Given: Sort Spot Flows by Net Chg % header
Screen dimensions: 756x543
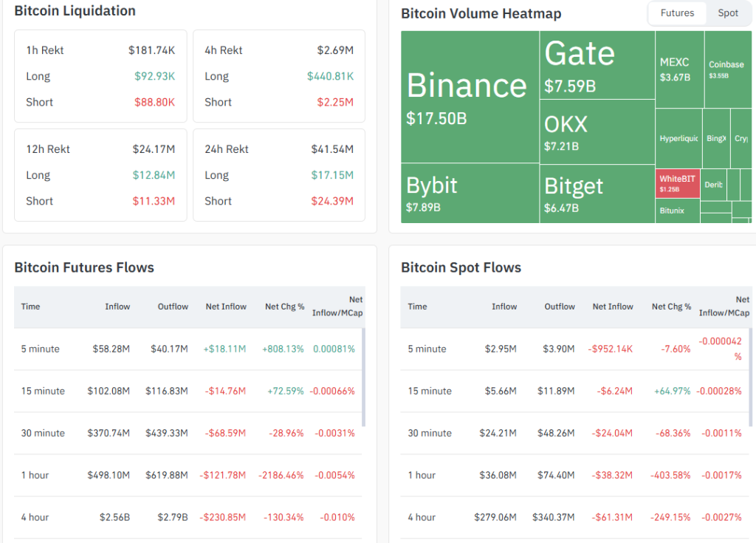Looking at the screenshot, I should [670, 307].
